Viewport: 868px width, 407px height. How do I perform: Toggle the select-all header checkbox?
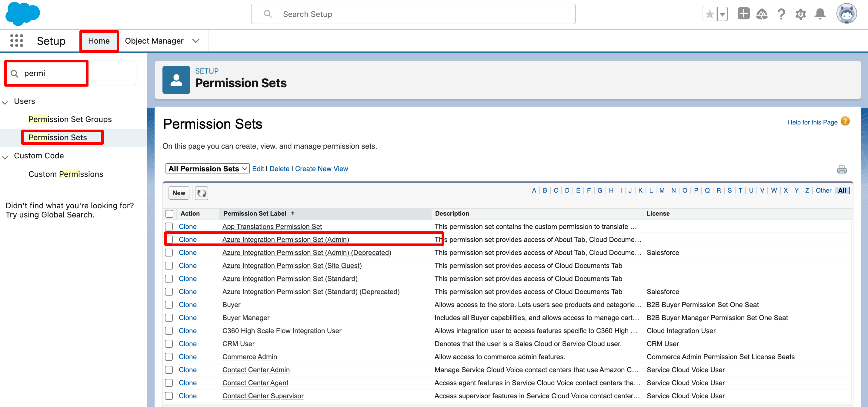pyautogui.click(x=169, y=214)
